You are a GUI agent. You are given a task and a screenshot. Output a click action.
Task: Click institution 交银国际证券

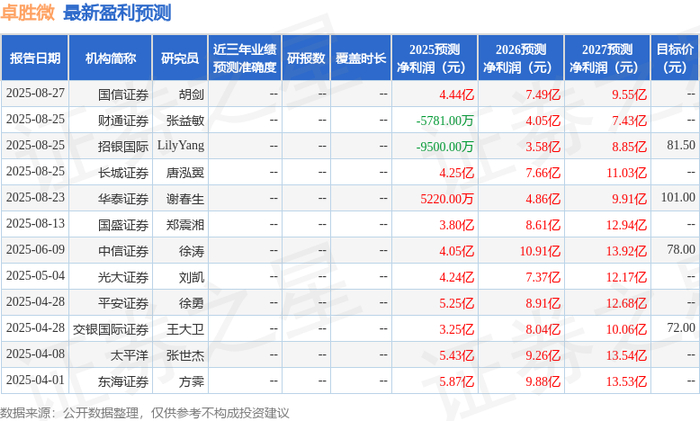coord(111,329)
